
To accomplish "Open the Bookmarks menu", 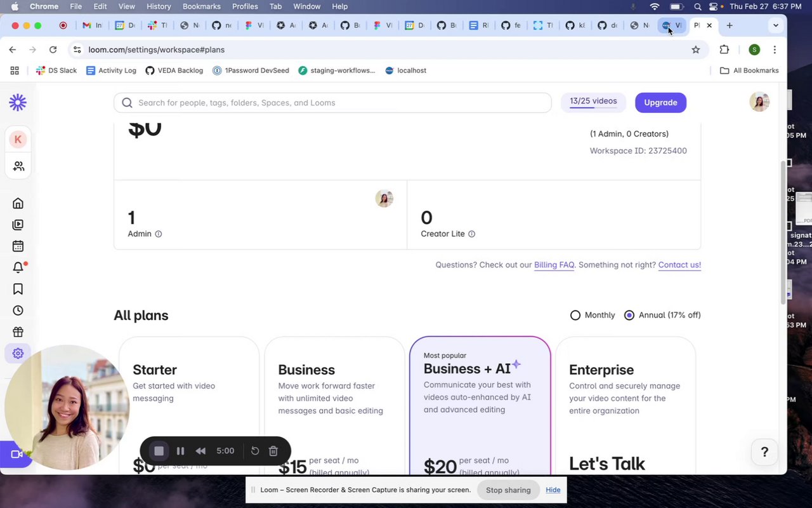I will point(202,6).
